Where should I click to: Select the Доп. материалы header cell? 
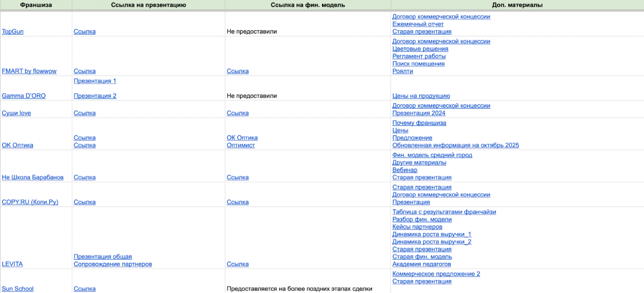[517, 5]
